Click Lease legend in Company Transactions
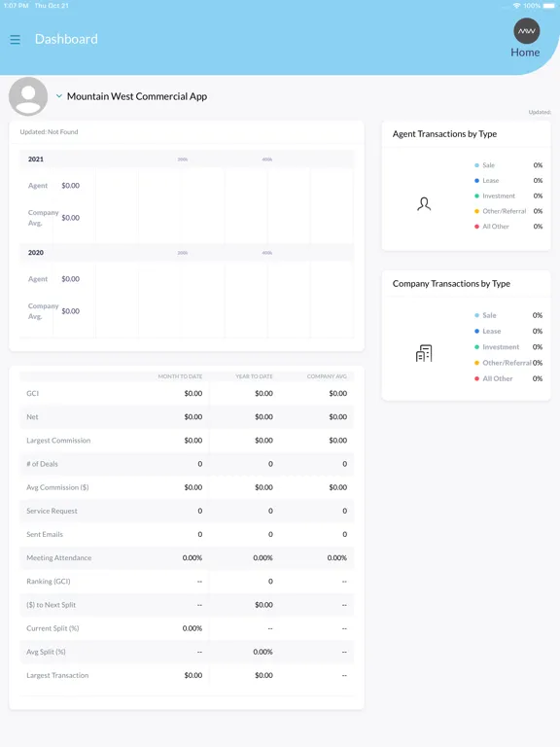The height and width of the screenshot is (747, 560). pyautogui.click(x=491, y=331)
